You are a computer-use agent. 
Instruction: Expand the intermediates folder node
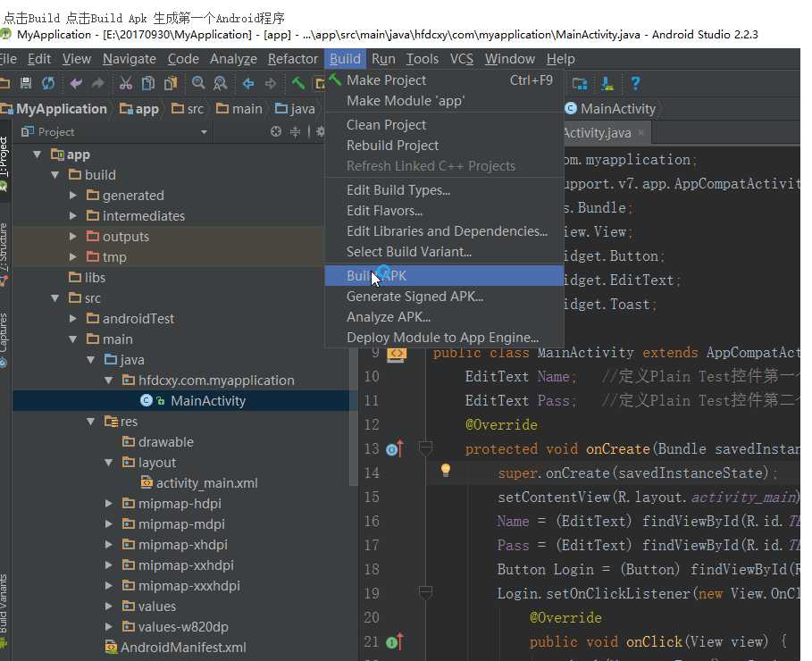tap(73, 216)
